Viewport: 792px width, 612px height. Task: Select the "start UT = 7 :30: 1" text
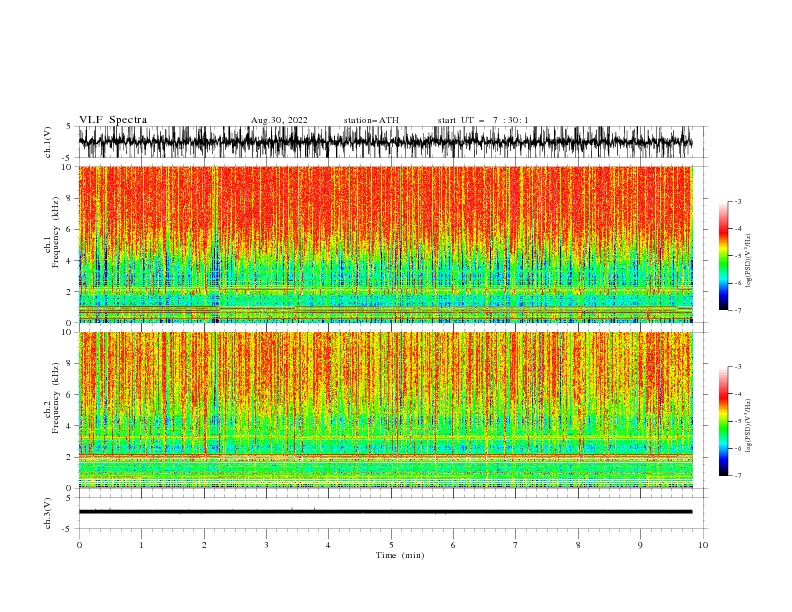[x=483, y=120]
